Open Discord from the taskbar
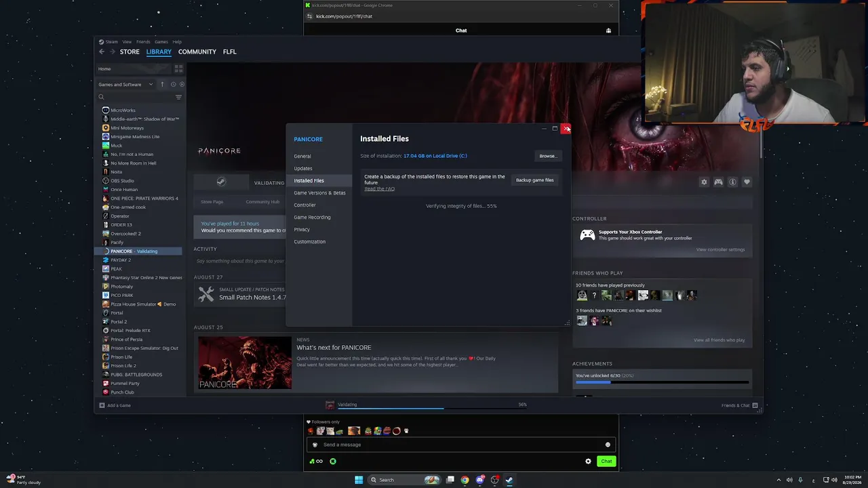Viewport: 868px width, 488px height. 480,480
